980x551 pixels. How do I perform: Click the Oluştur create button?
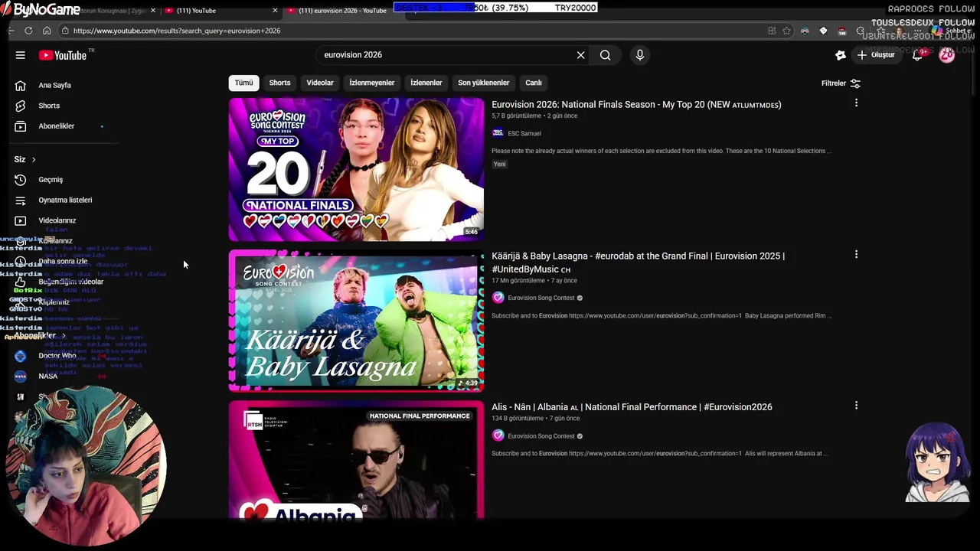(x=876, y=55)
